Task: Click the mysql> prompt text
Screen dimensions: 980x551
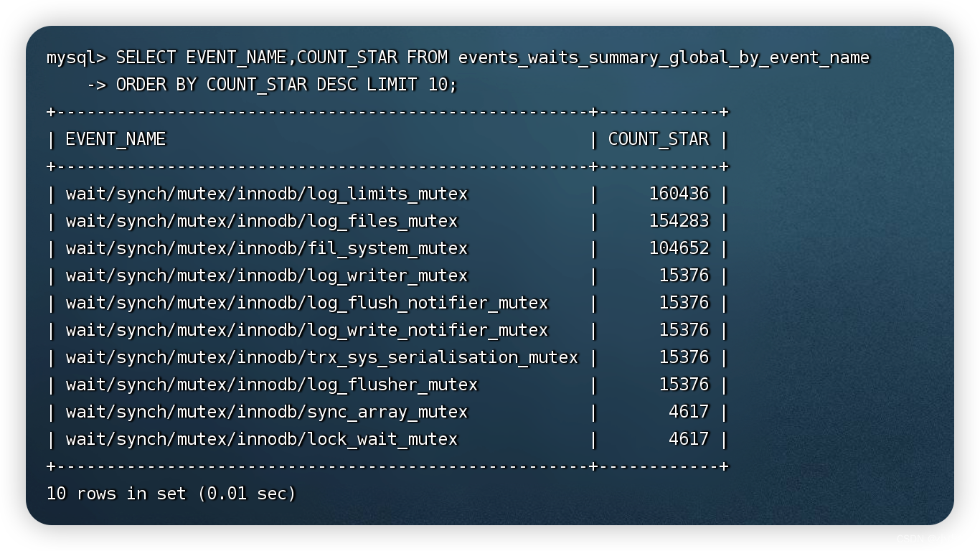Action: click(75, 57)
